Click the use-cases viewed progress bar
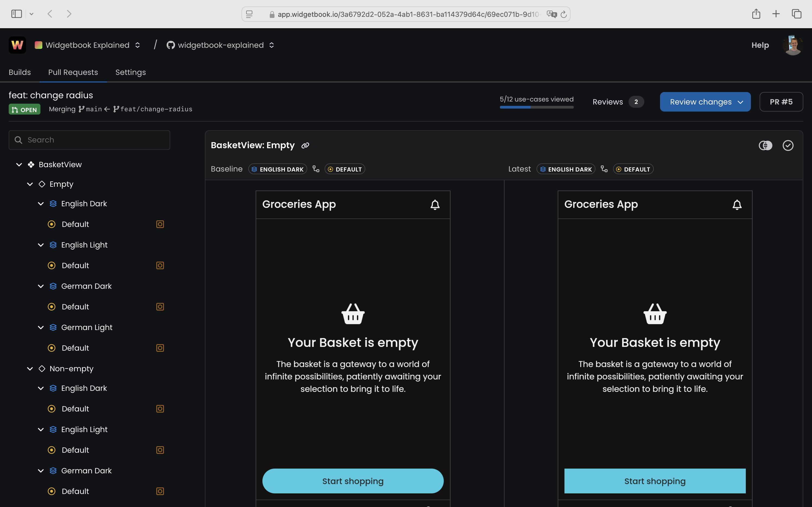812x507 pixels. [537, 107]
